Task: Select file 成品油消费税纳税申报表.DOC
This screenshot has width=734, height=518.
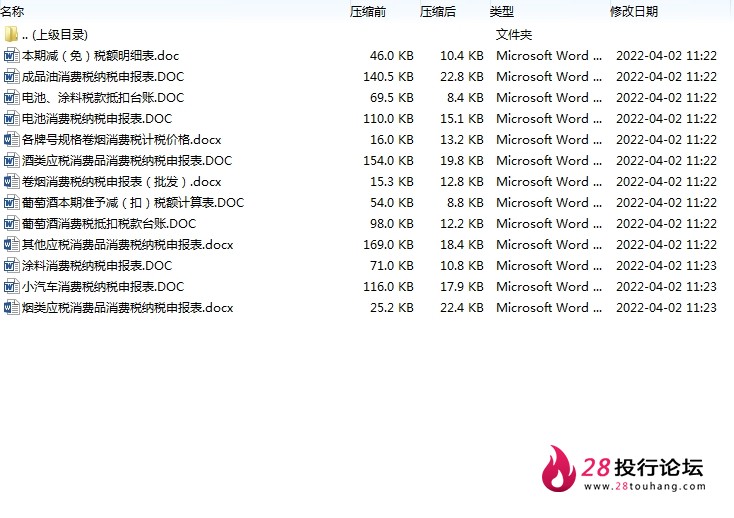Action: click(x=103, y=77)
